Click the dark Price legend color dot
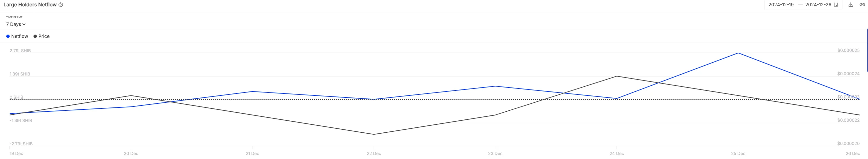 click(35, 37)
